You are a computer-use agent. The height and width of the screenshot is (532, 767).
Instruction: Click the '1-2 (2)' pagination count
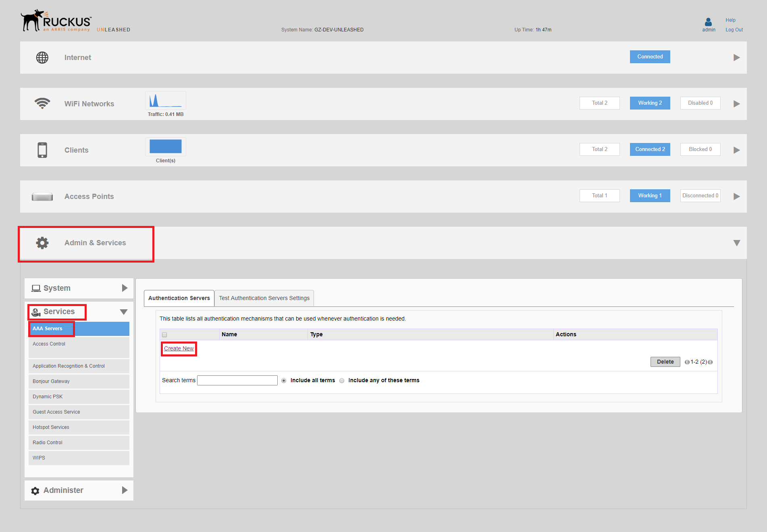[x=698, y=362]
